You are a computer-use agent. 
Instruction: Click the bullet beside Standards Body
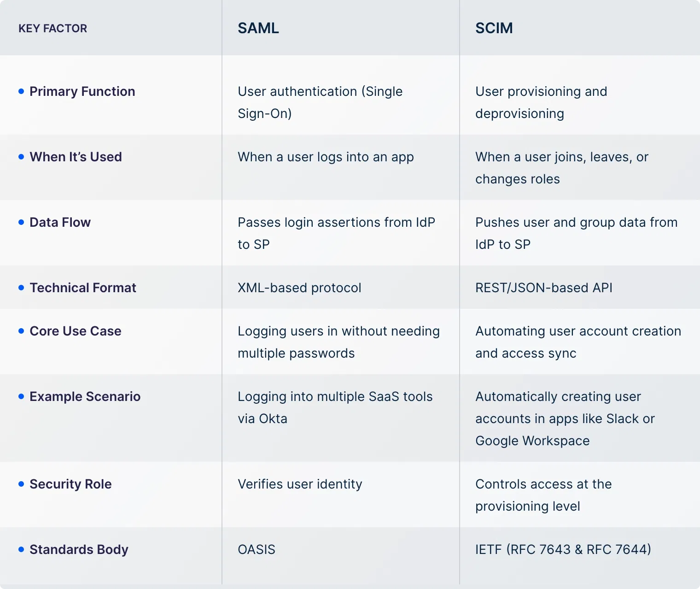click(x=21, y=549)
